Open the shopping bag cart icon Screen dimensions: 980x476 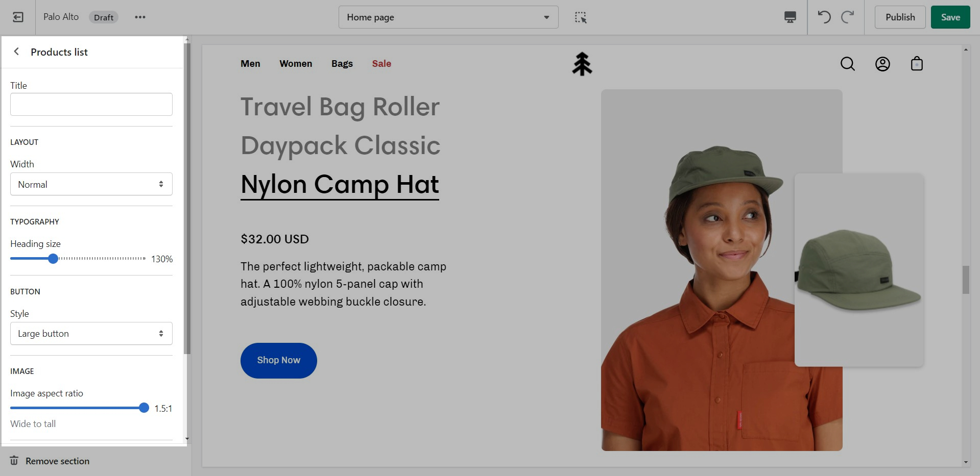point(917,64)
